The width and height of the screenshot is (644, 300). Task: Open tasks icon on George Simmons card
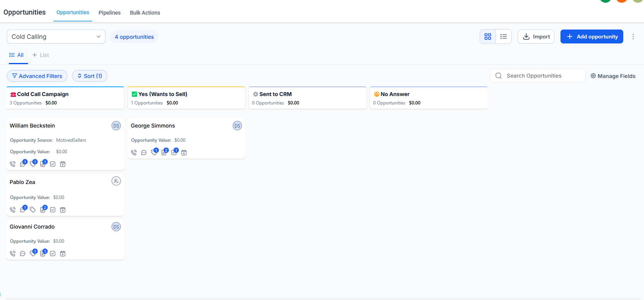click(174, 152)
